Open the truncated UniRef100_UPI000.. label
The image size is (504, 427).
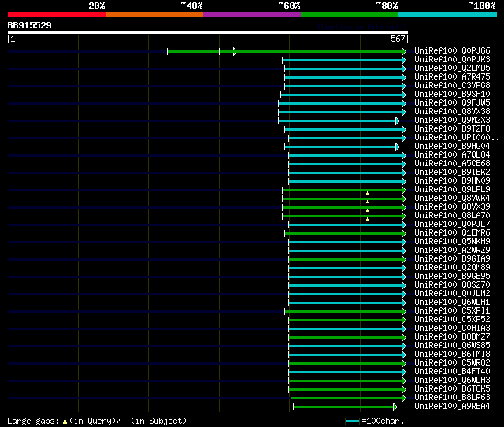pos(457,138)
